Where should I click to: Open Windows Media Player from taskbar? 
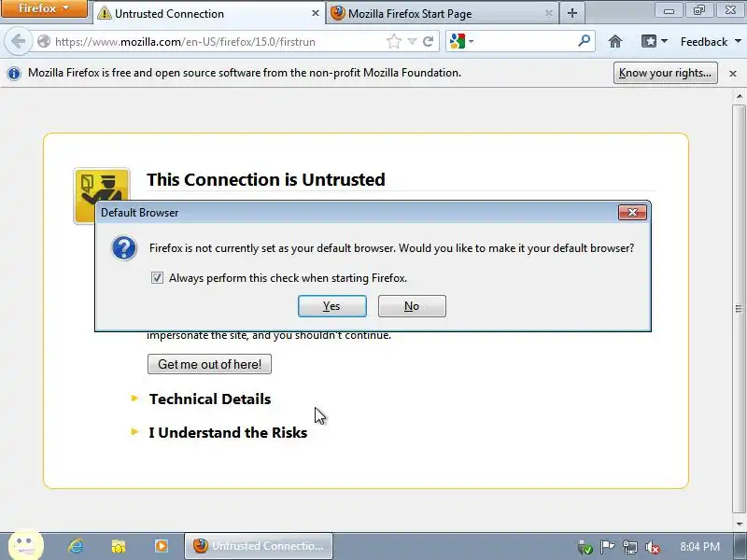pyautogui.click(x=161, y=546)
